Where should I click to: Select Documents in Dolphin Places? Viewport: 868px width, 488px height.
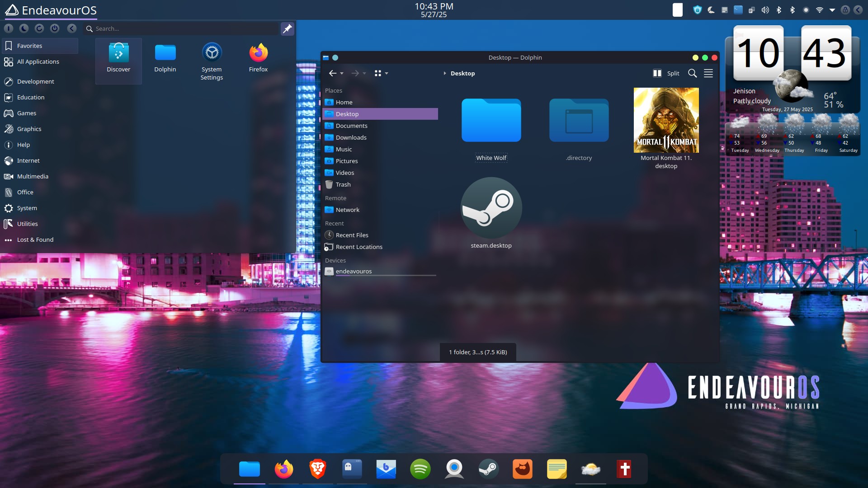click(x=380, y=126)
